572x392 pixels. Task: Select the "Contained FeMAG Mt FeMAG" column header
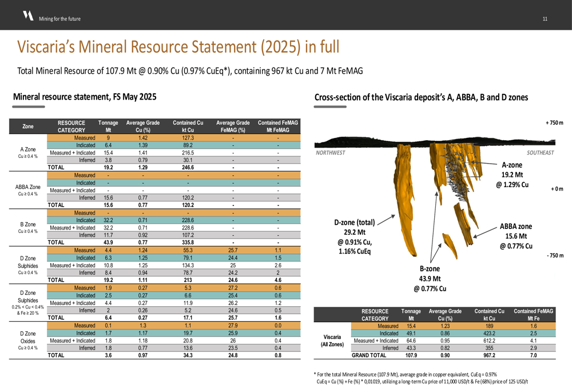[278, 126]
